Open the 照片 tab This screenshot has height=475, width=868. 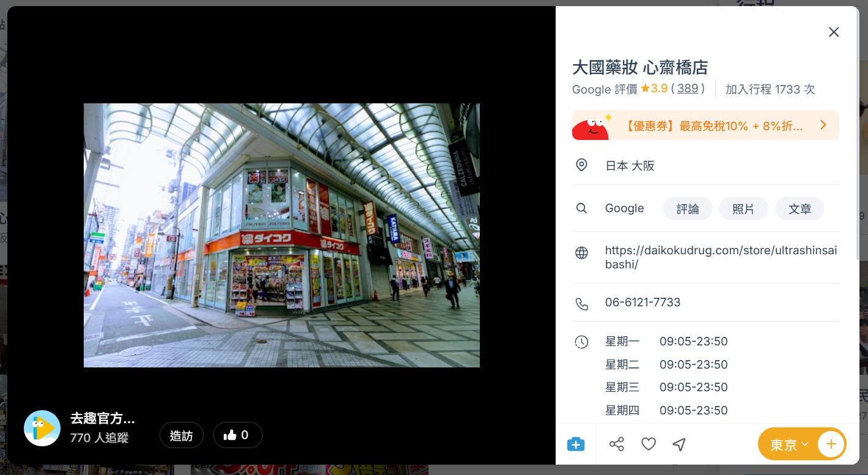pos(743,208)
